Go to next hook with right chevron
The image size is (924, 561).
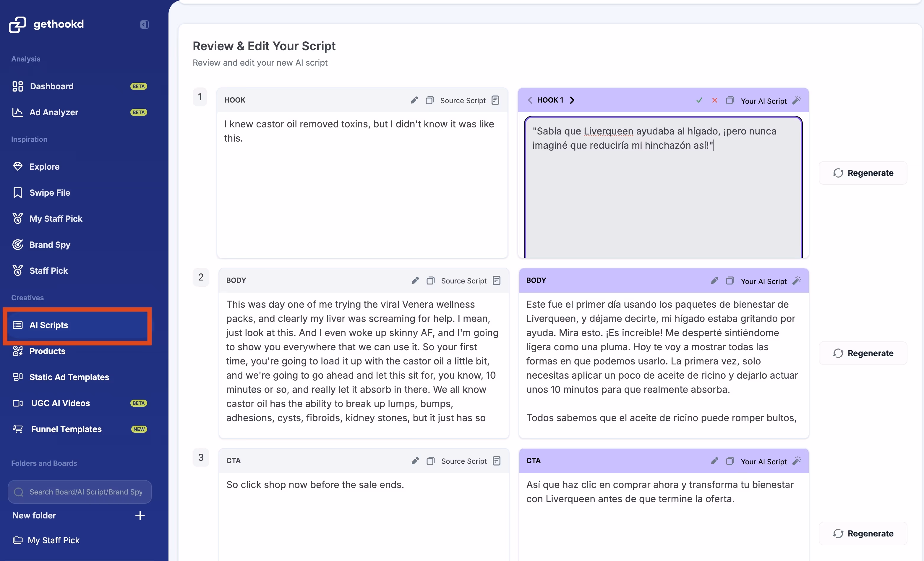click(x=572, y=100)
